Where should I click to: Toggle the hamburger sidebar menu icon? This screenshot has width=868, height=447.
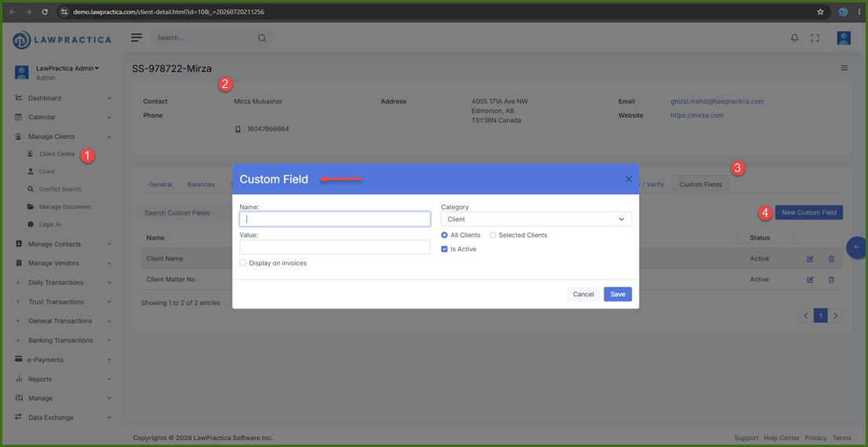pos(137,38)
